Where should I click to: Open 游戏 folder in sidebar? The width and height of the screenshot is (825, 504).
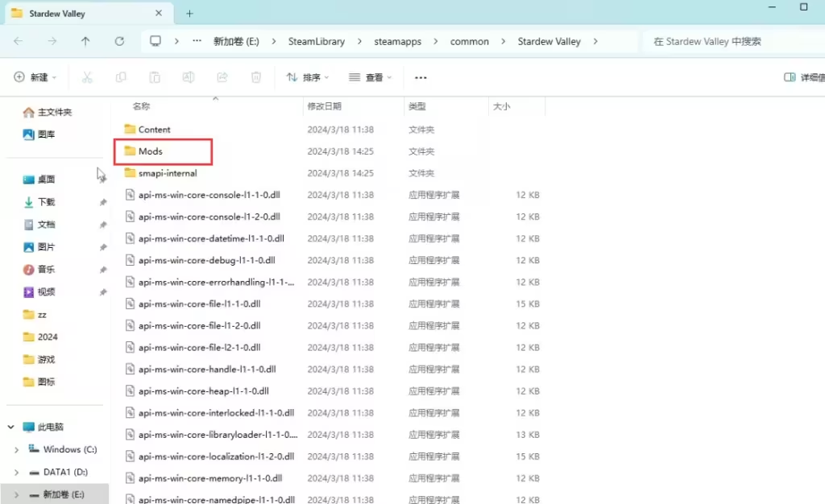click(x=39, y=359)
